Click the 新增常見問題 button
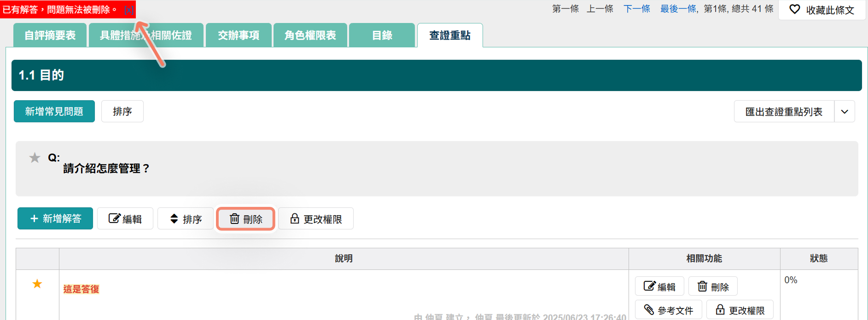 [x=54, y=112]
